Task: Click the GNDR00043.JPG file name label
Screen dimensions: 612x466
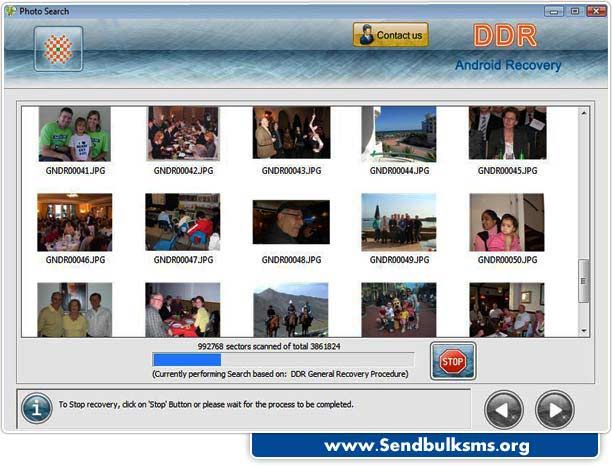Action: [x=292, y=171]
